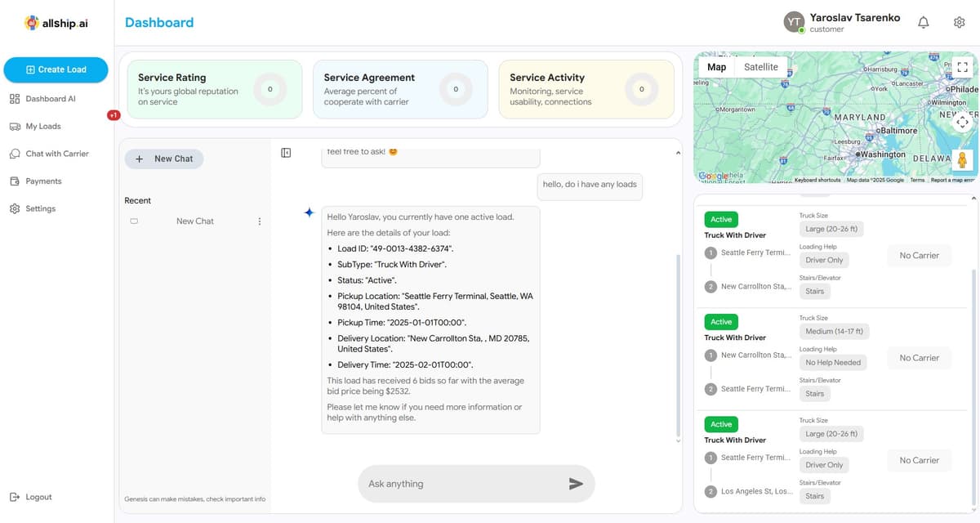Click the notification bell icon
Screen dimensions: 980x523
click(923, 22)
